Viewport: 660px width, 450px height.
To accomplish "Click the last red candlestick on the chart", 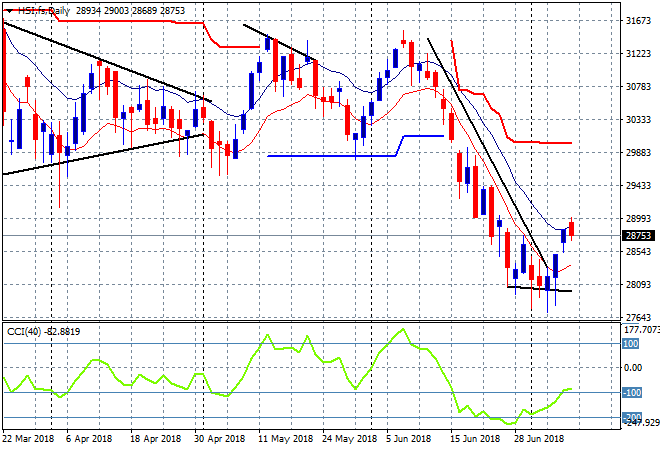I will 571,228.
